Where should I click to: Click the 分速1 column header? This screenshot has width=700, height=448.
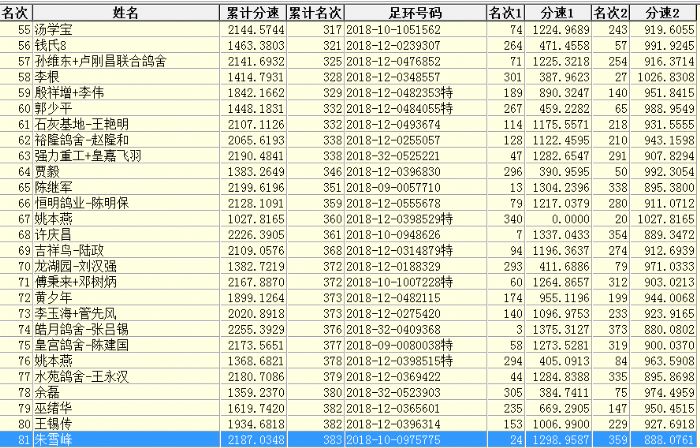[x=558, y=12]
